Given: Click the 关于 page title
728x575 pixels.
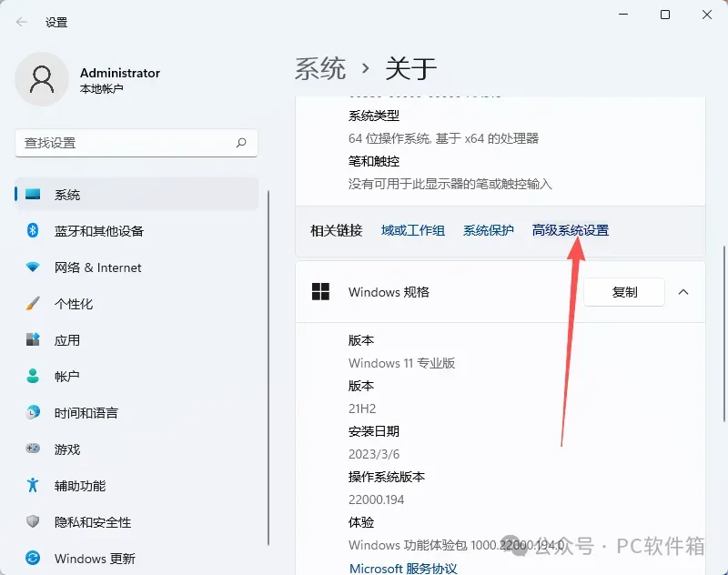Looking at the screenshot, I should [411, 68].
